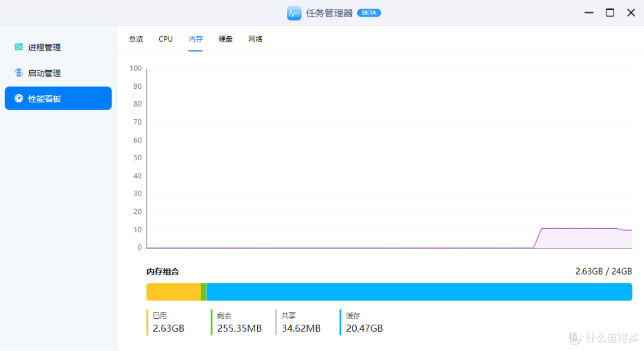This screenshot has height=351, width=644.
Task: Click the 2.63GB / 24GB total text
Action: 603,271
